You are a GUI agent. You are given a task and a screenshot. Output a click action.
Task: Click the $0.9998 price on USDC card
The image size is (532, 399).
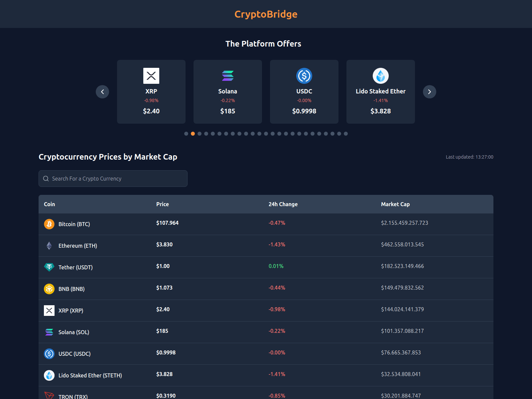304,111
